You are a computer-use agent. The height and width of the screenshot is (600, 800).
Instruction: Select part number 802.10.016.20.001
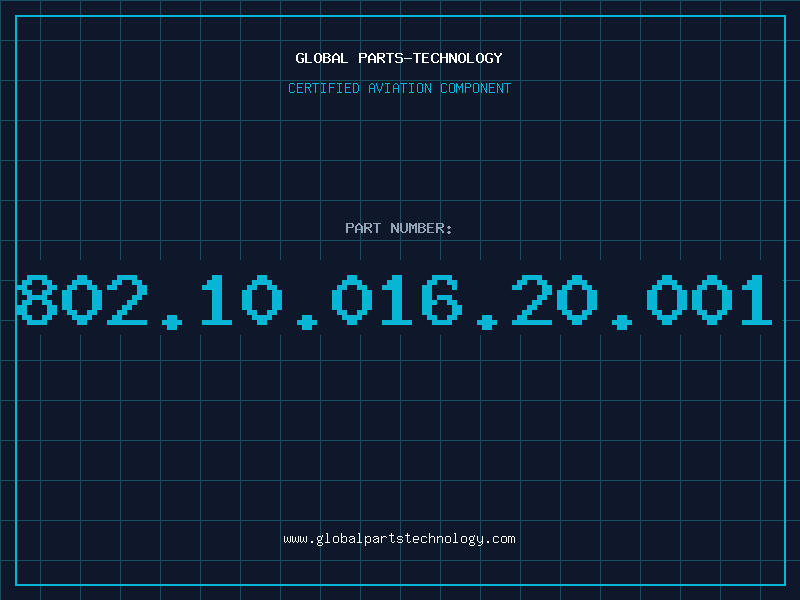[x=394, y=301]
